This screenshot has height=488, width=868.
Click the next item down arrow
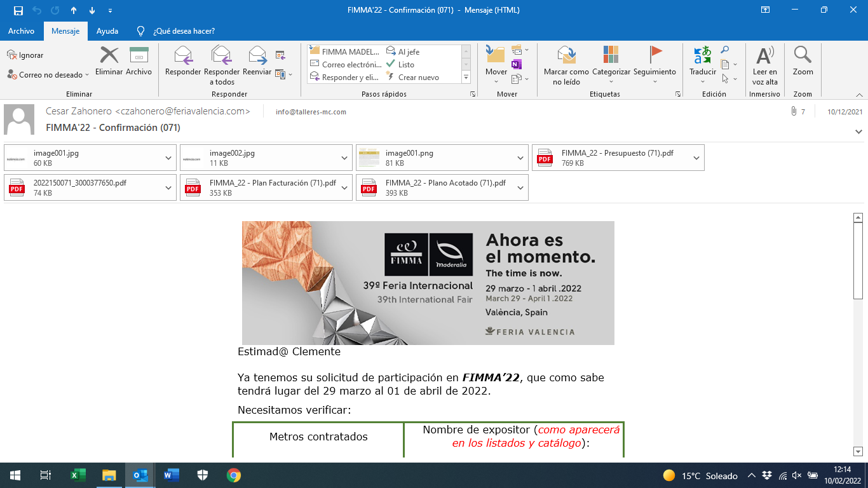tap(92, 10)
